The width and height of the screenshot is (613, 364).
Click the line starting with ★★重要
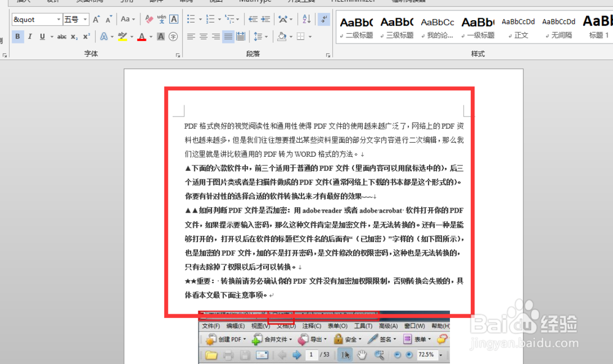tap(324, 281)
